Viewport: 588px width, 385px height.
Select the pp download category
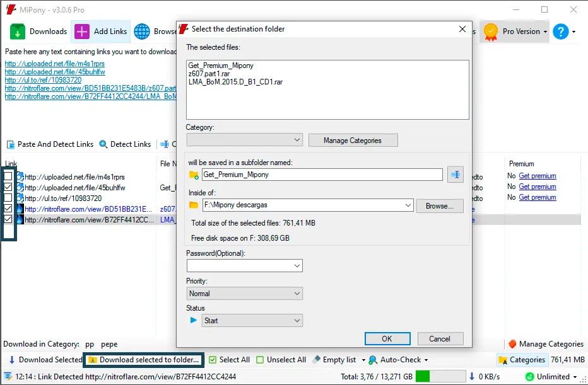90,344
